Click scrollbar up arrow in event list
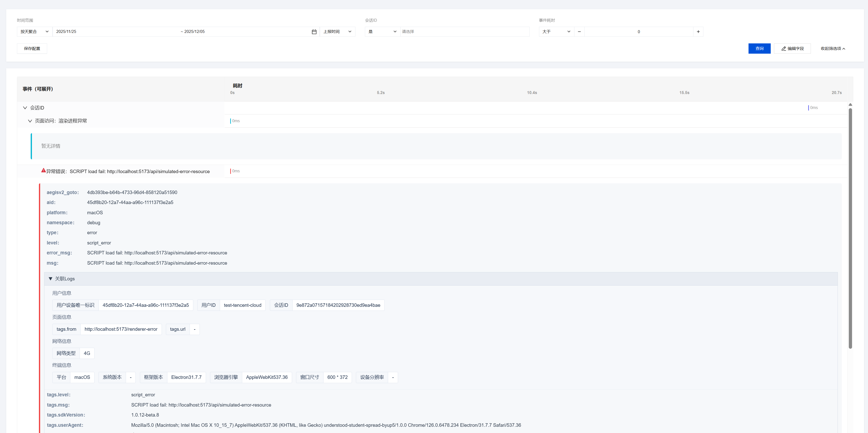868x433 pixels. coord(850,105)
